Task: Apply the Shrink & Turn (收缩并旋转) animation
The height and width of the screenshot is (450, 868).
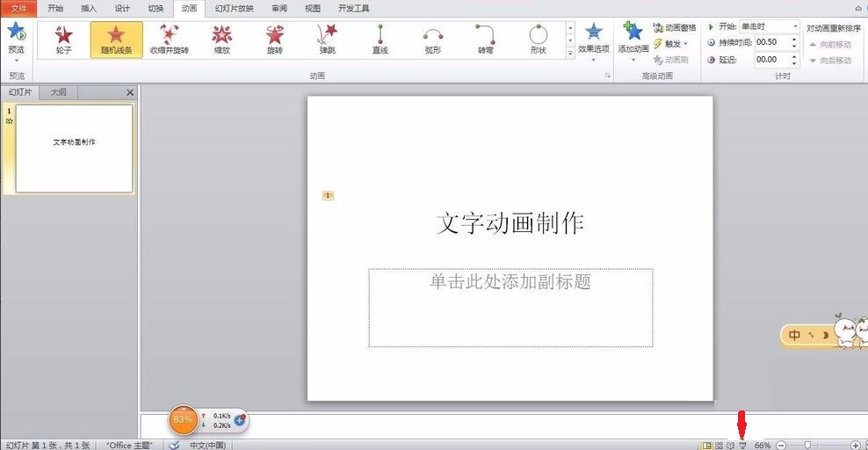Action: [170, 40]
